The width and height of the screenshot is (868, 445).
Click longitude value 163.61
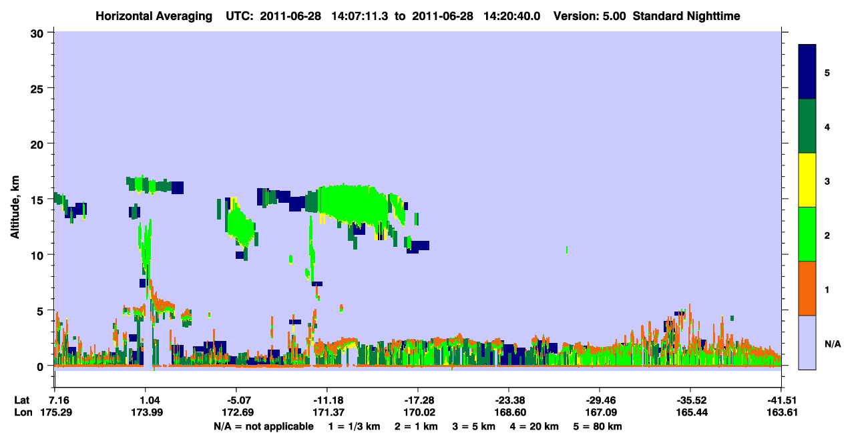781,412
